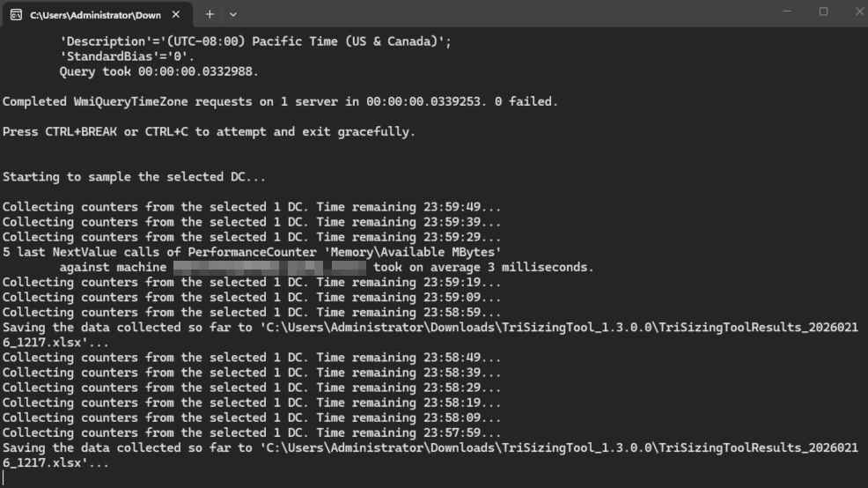Click the 'Press CTRL+BREAK or CTRL+C' message line

point(209,132)
